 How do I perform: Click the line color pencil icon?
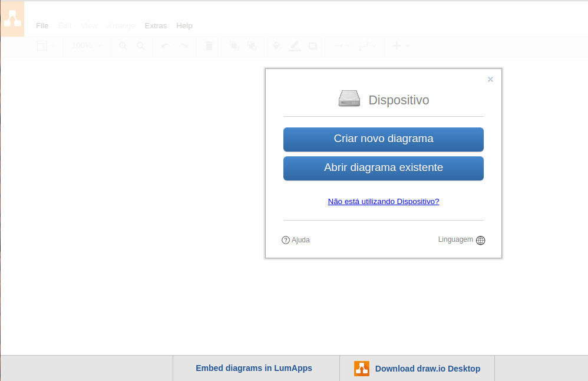tap(295, 46)
